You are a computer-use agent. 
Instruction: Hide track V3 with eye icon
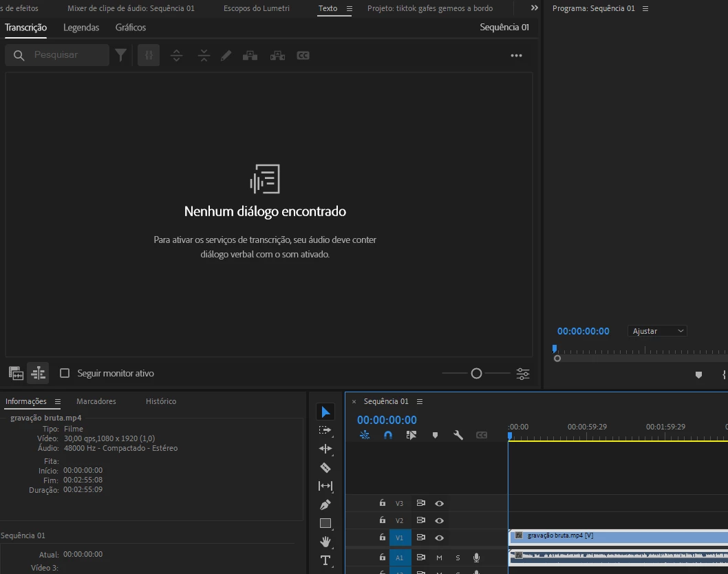(439, 503)
